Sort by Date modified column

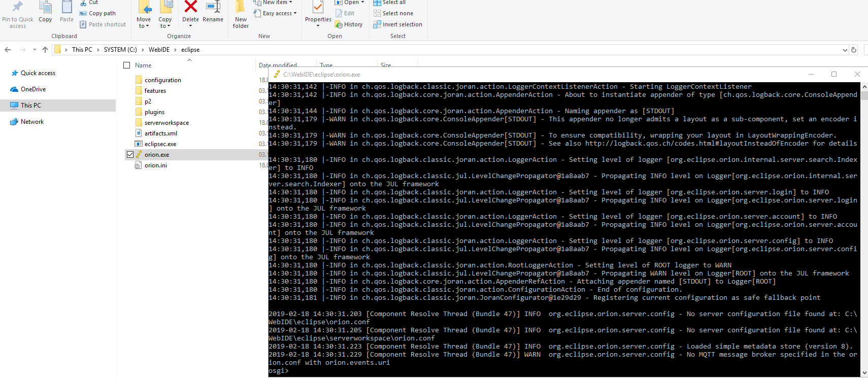(278, 65)
